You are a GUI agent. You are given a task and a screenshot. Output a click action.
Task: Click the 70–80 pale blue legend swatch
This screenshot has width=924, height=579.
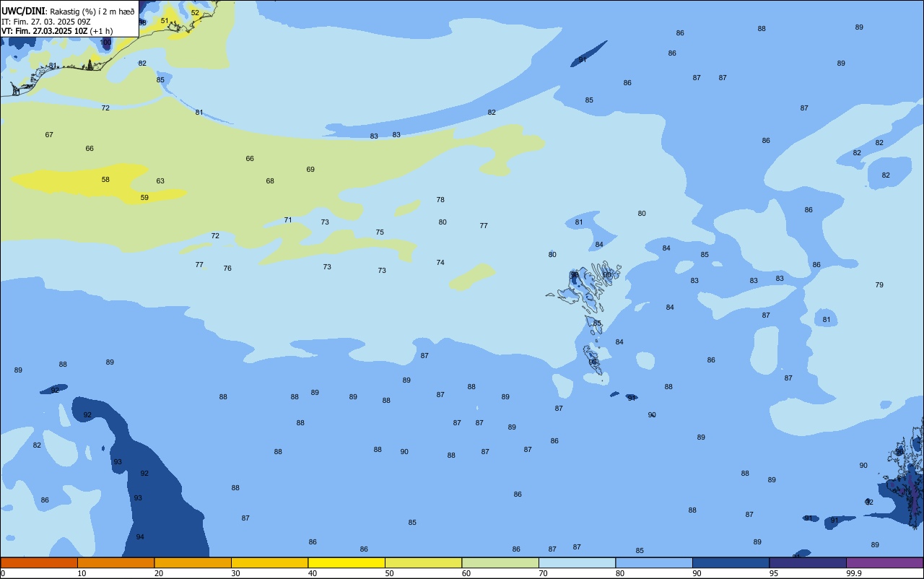577,562
